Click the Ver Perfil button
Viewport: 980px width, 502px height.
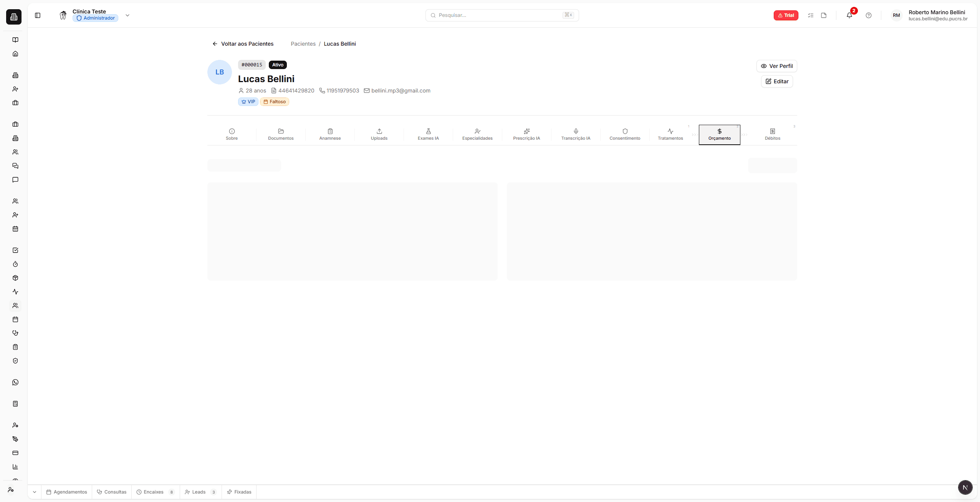coord(776,66)
